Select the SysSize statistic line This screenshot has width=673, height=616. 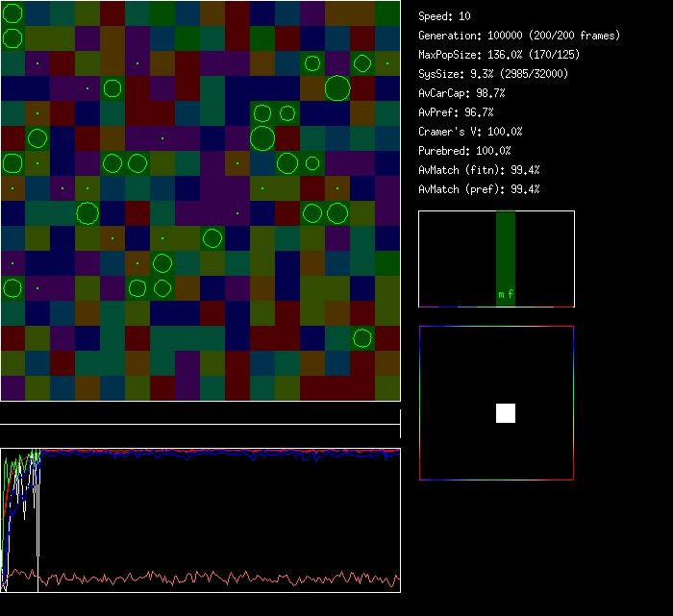point(492,74)
